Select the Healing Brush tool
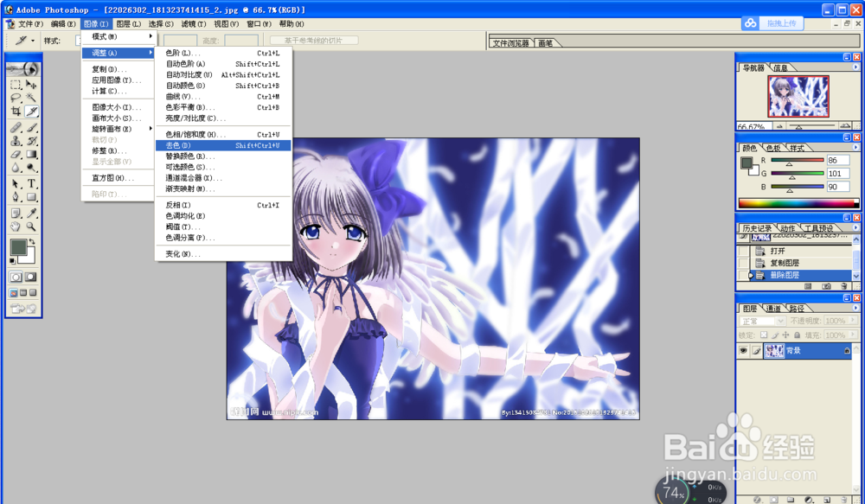Screen dimensions: 865x504 (16, 127)
